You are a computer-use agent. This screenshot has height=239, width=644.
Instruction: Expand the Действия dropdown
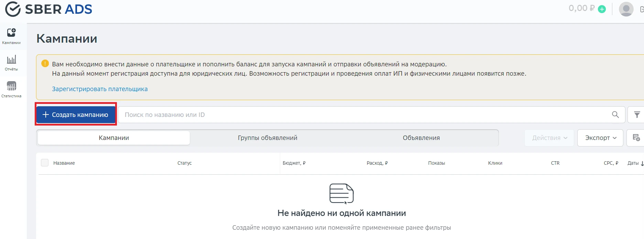click(549, 138)
